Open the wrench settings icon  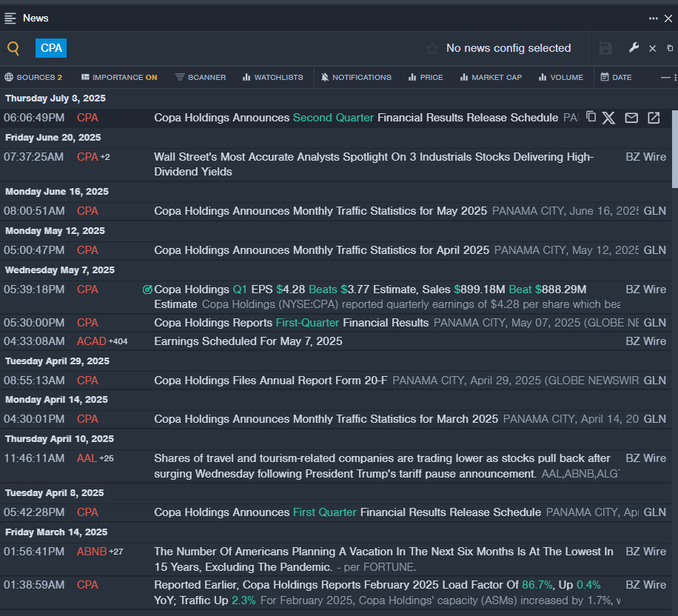click(634, 47)
